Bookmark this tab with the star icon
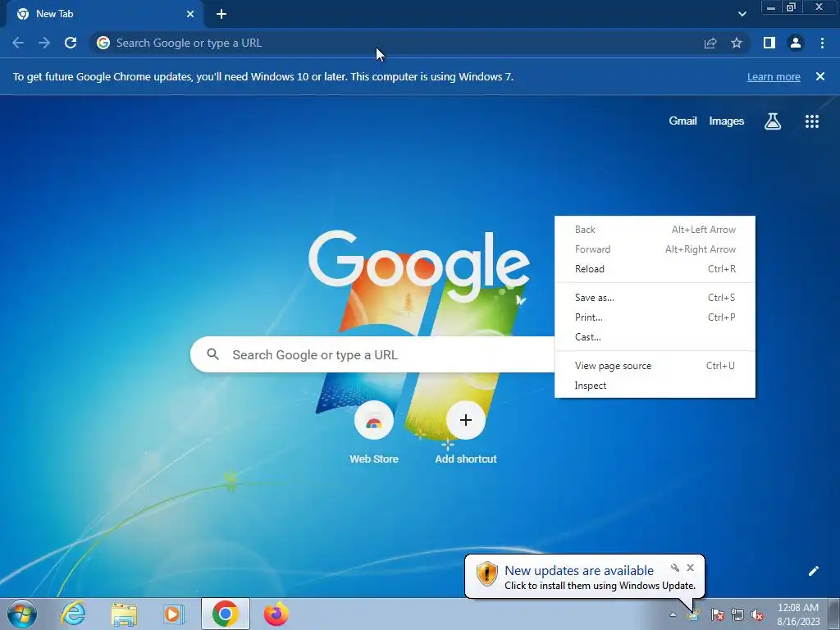This screenshot has height=630, width=840. 737,43
